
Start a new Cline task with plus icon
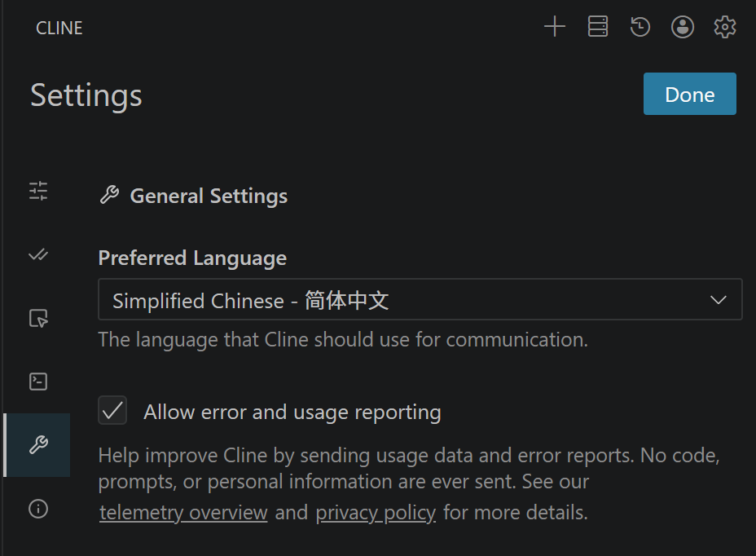point(555,27)
